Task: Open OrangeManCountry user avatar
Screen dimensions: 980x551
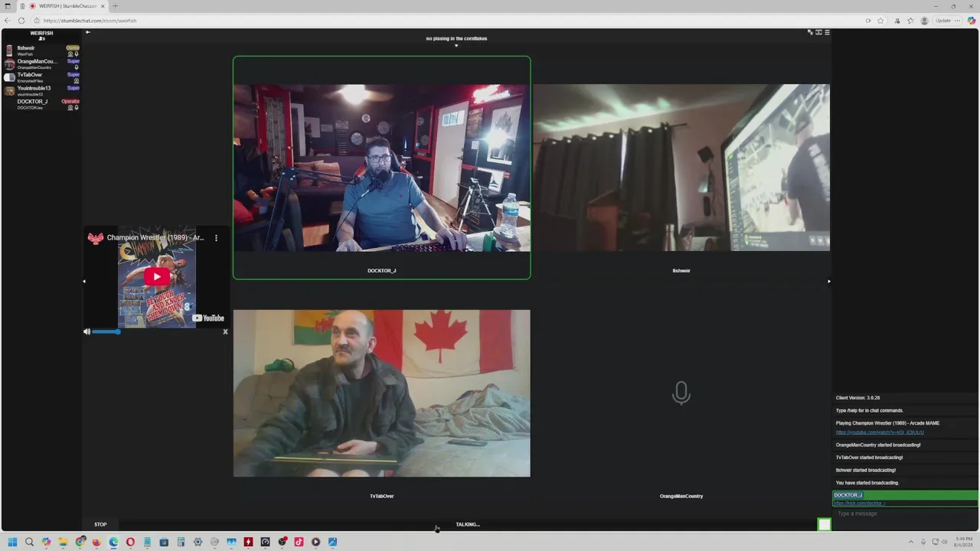Action: [x=9, y=64]
